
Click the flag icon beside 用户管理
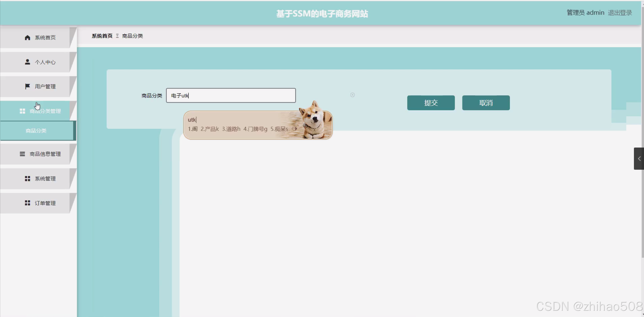[x=27, y=86]
